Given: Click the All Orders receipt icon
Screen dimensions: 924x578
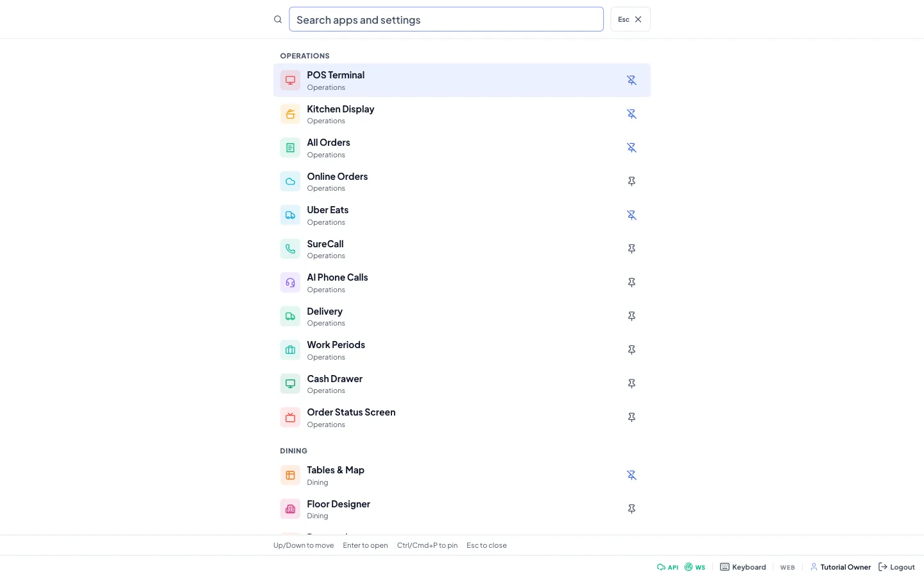Looking at the screenshot, I should click(x=290, y=148).
